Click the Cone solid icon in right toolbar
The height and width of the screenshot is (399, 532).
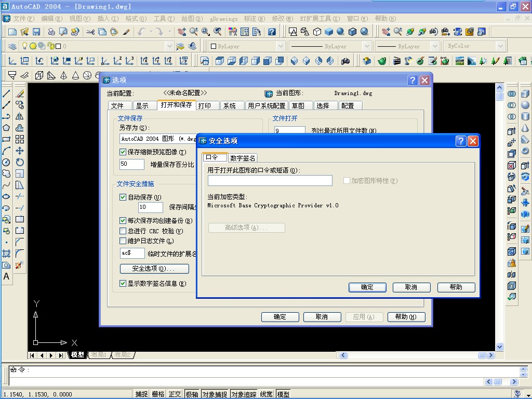tap(525, 128)
